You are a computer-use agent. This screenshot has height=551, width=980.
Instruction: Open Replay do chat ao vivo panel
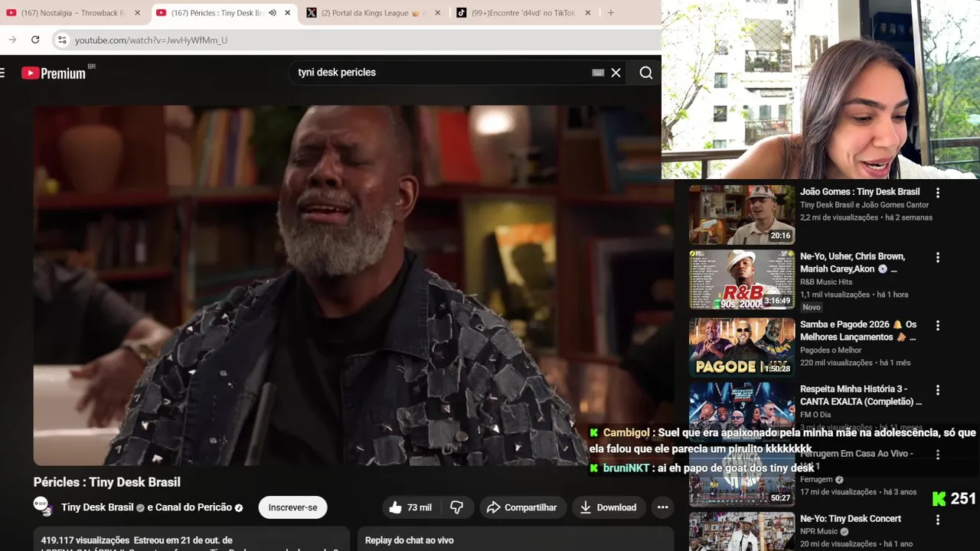click(514, 540)
